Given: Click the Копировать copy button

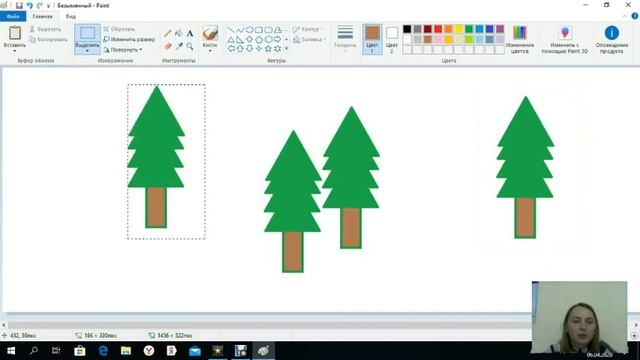Looking at the screenshot, I should (48, 40).
